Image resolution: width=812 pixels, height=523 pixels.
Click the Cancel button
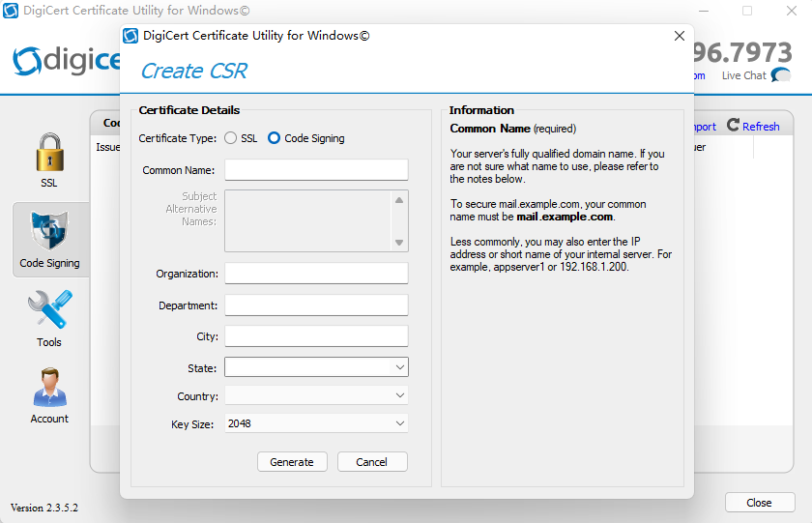[x=372, y=462]
